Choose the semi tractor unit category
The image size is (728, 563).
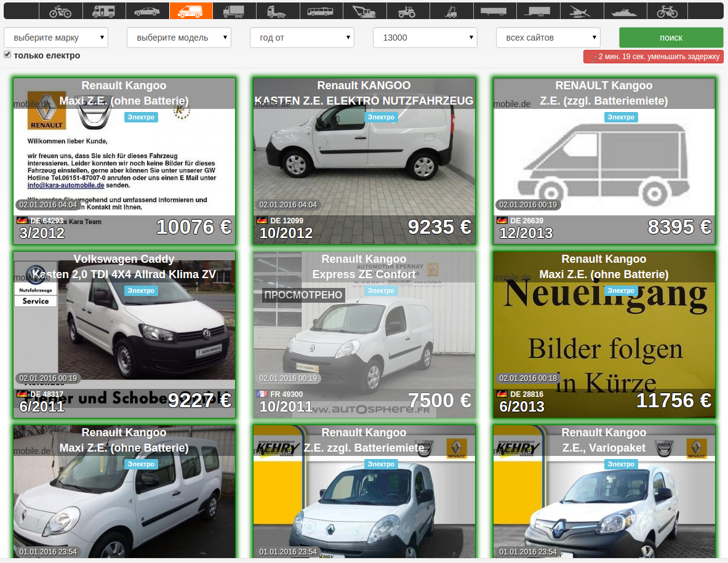[x=277, y=11]
